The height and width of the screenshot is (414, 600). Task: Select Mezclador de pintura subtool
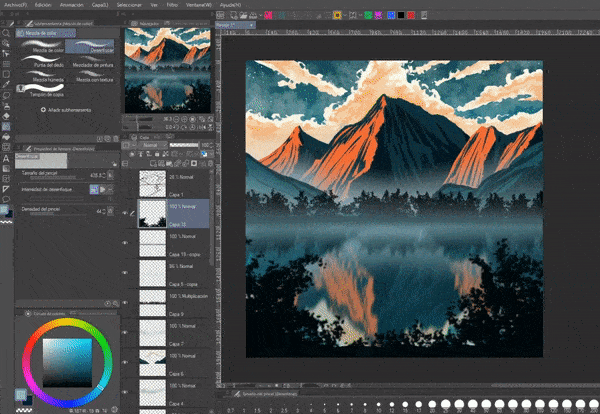pyautogui.click(x=91, y=61)
